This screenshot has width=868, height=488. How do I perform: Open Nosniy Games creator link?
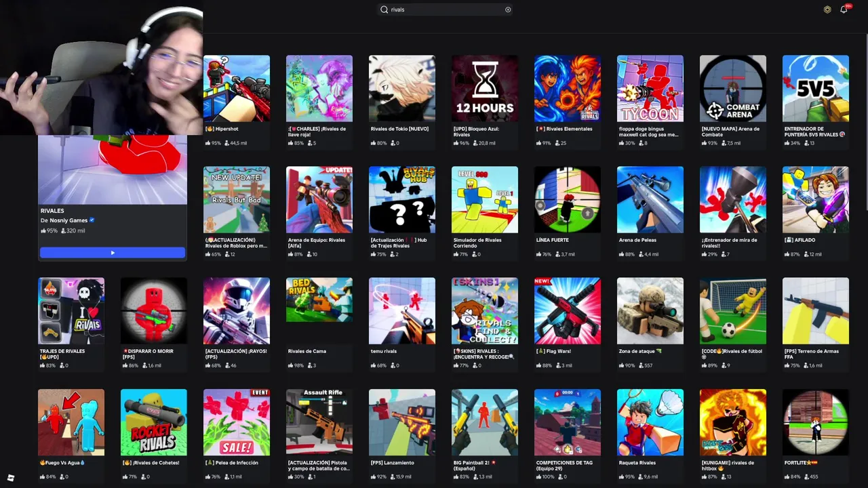coord(68,220)
